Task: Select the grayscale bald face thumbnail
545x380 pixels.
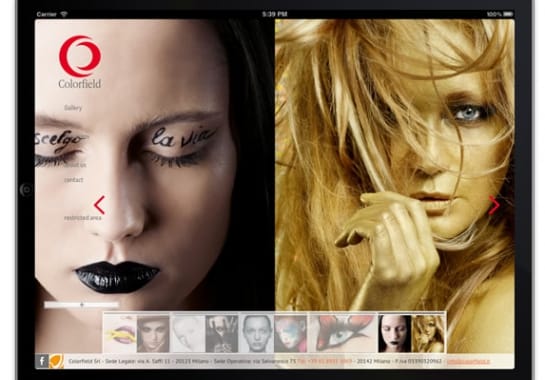Action: pos(257,334)
